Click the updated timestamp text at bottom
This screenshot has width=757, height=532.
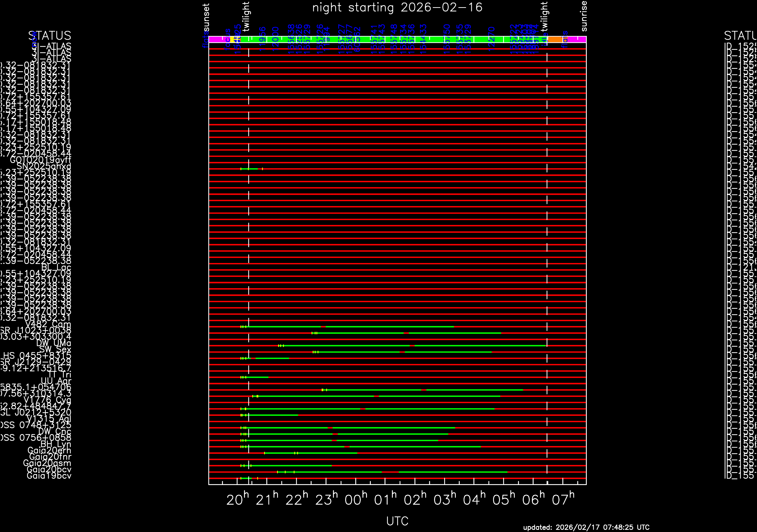coord(586,527)
